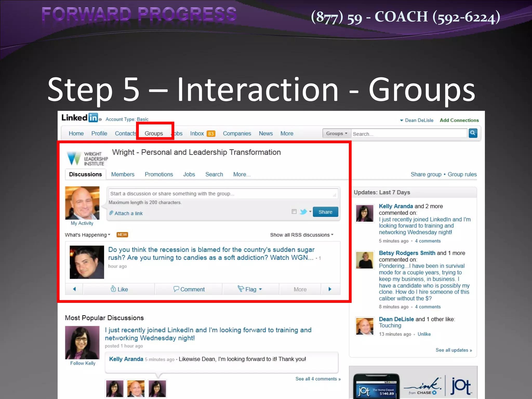The height and width of the screenshot is (399, 532).
Task: Open the recession sugar rush discussion link
Action: 211,254
